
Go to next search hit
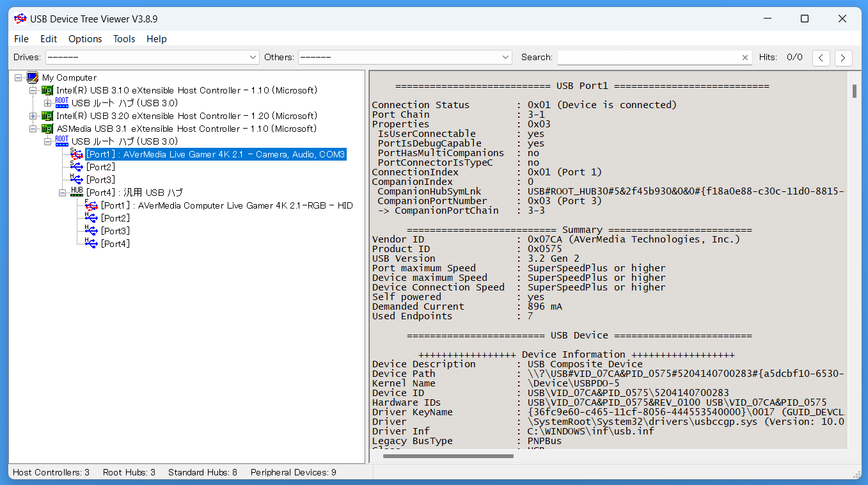843,58
